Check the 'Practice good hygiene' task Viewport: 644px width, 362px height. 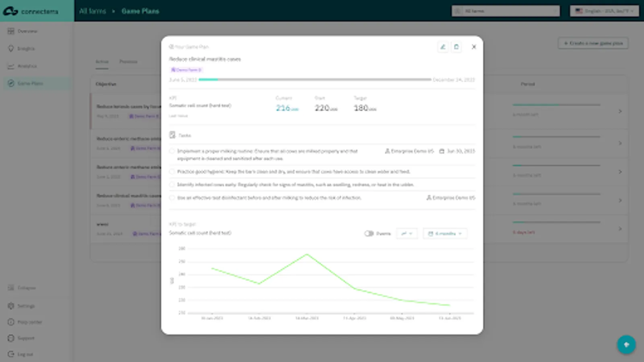[172, 171]
